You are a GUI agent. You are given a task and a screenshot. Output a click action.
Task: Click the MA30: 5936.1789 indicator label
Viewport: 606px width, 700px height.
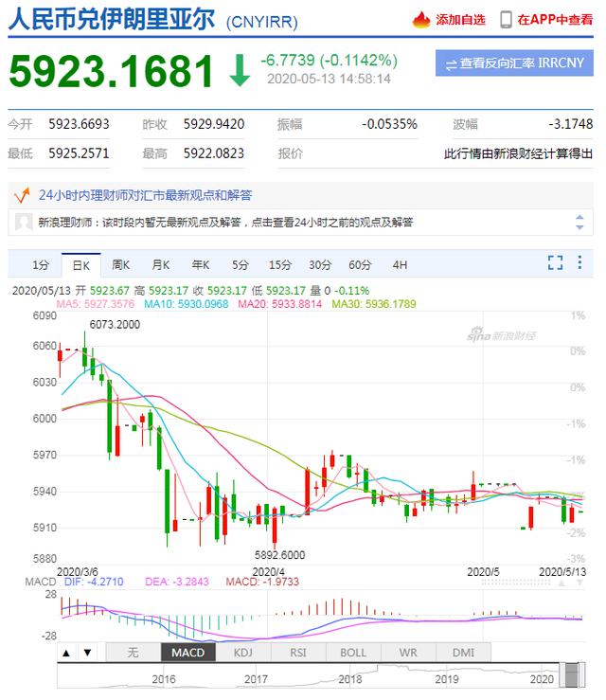pyautogui.click(x=374, y=304)
